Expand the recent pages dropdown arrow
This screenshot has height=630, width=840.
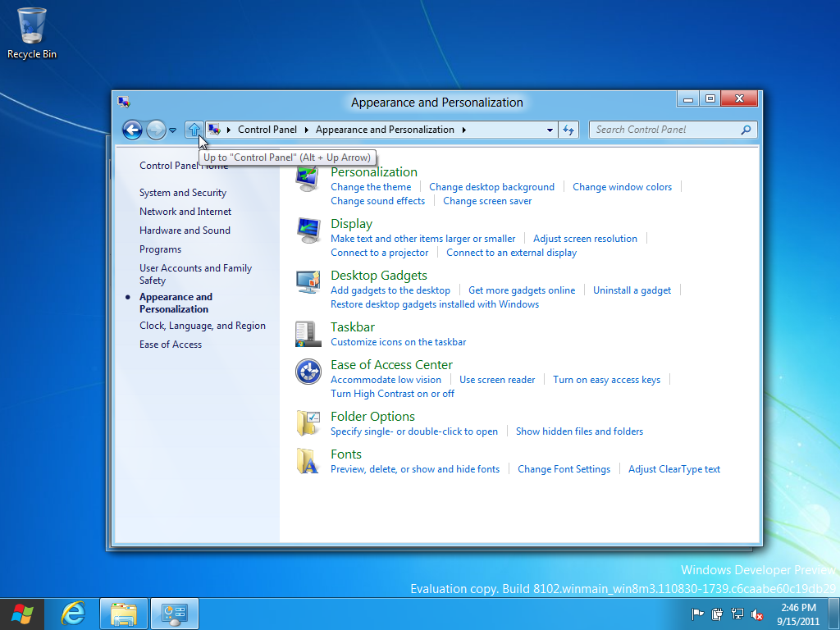(x=173, y=130)
